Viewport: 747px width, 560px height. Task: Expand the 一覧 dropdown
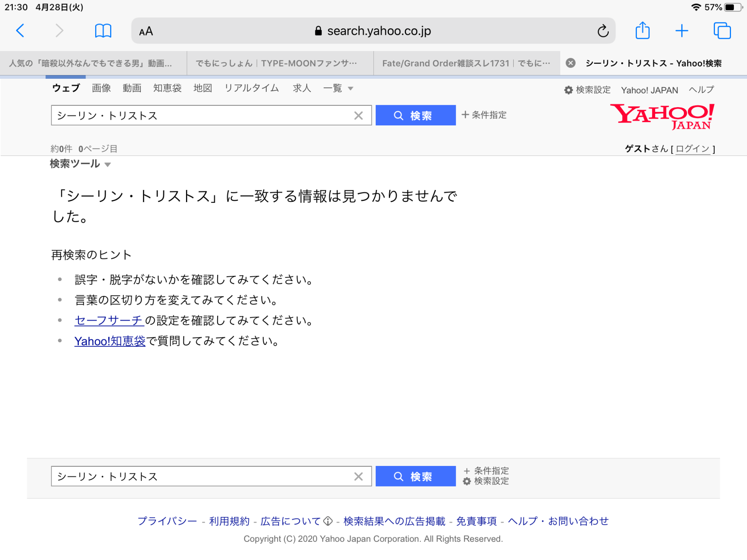click(338, 88)
